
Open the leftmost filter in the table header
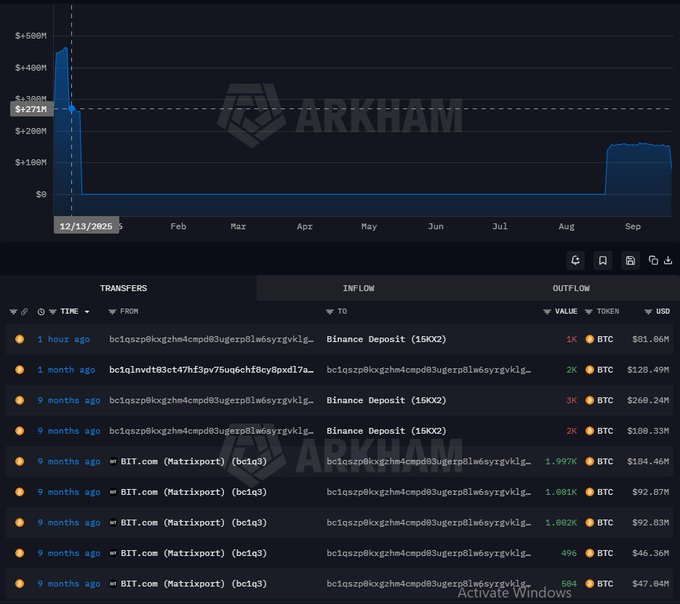click(x=13, y=311)
